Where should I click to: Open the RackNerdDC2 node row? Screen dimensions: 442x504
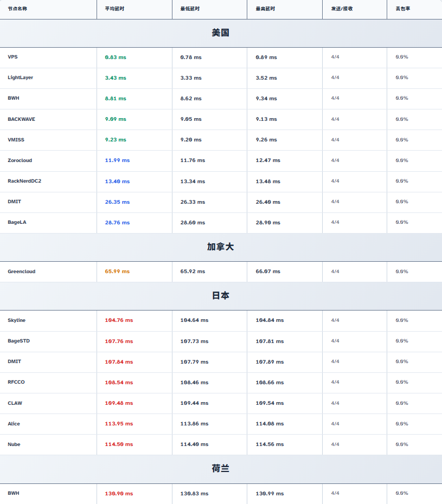[24, 181]
